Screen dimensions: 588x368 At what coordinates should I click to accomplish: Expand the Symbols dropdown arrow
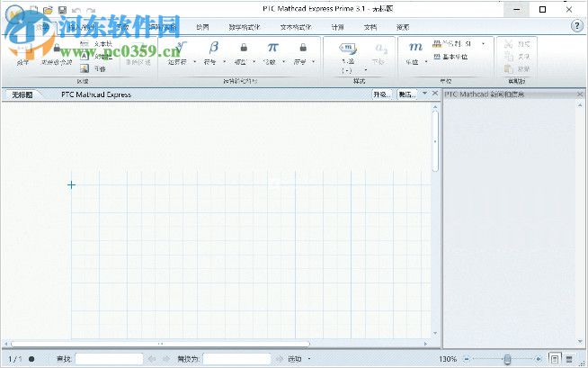click(224, 61)
